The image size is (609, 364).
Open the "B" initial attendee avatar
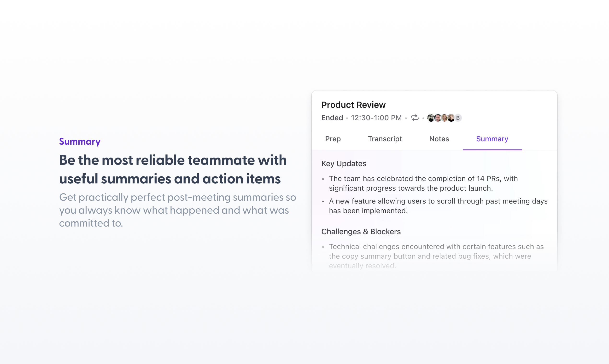tap(458, 118)
